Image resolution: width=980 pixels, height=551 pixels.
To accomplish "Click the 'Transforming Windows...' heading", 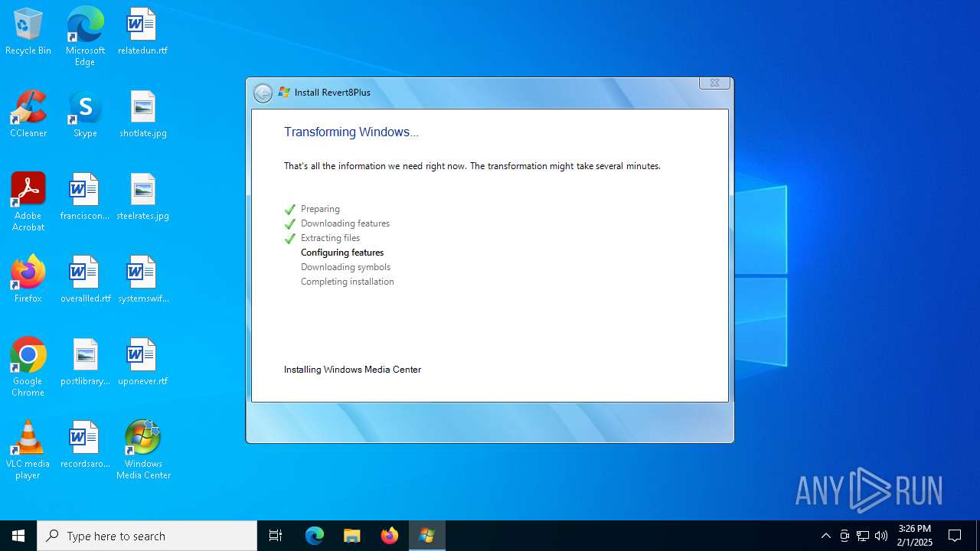I will 351,132.
